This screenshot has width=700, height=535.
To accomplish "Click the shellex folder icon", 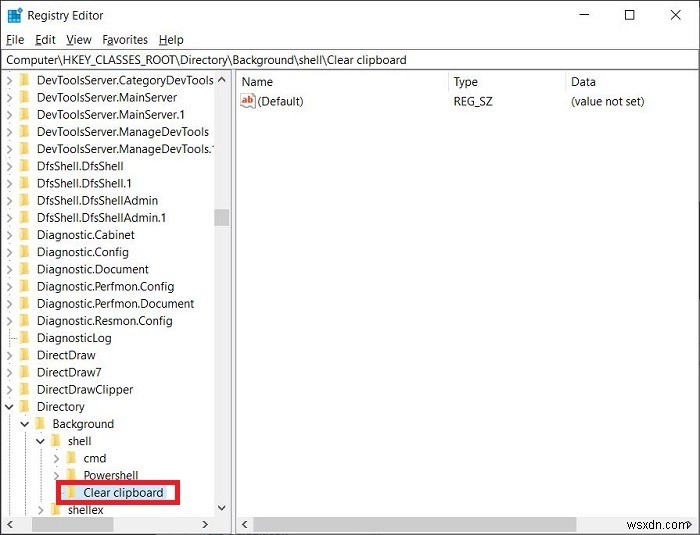I will click(56, 510).
